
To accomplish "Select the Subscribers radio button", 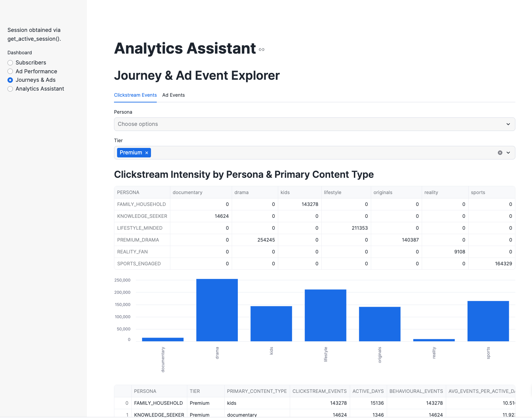I will coord(10,63).
